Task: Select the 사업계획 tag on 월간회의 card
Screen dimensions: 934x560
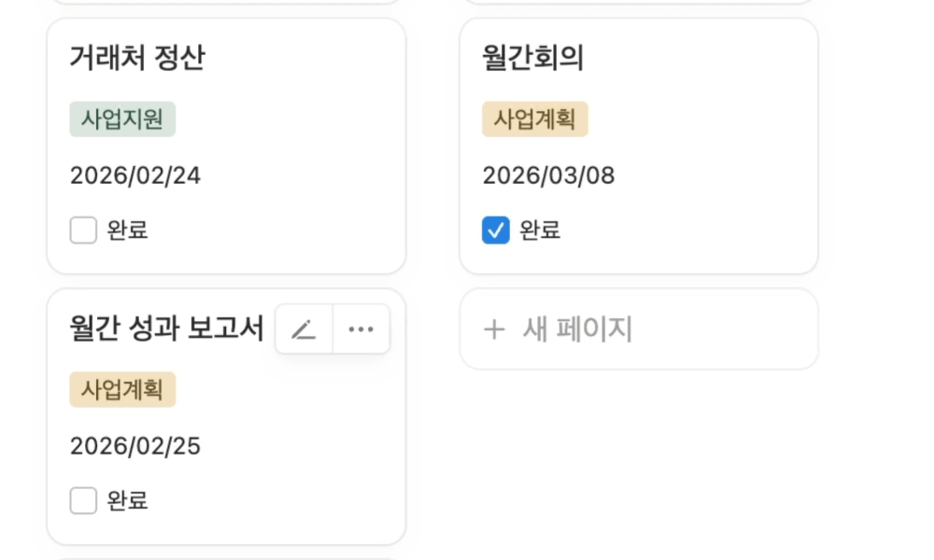Action: (535, 119)
